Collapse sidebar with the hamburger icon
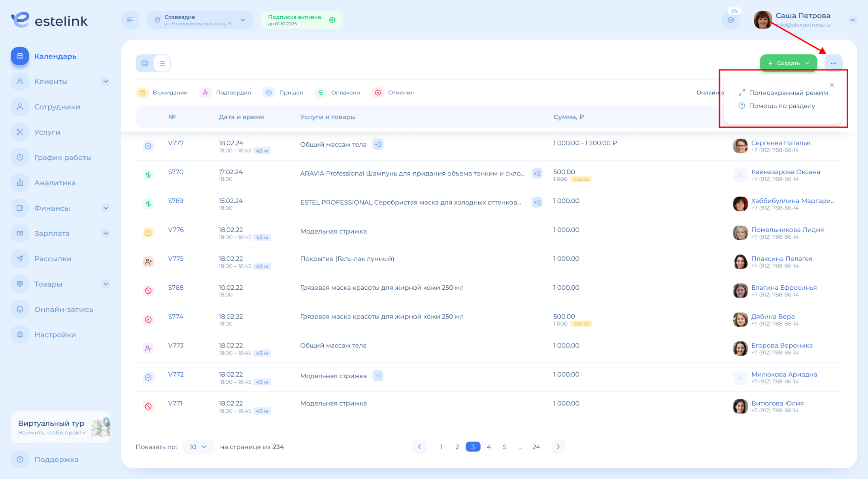This screenshot has width=868, height=481. point(130,20)
